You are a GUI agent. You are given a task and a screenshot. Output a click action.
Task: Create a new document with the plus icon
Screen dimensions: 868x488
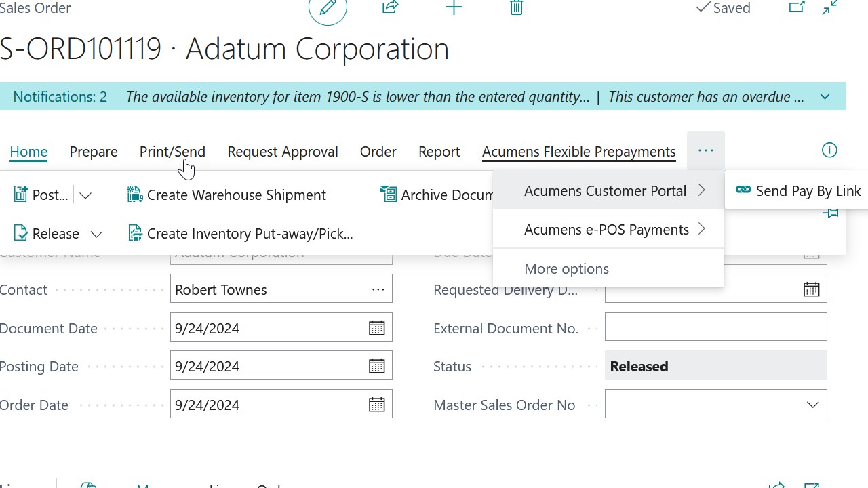pos(454,7)
